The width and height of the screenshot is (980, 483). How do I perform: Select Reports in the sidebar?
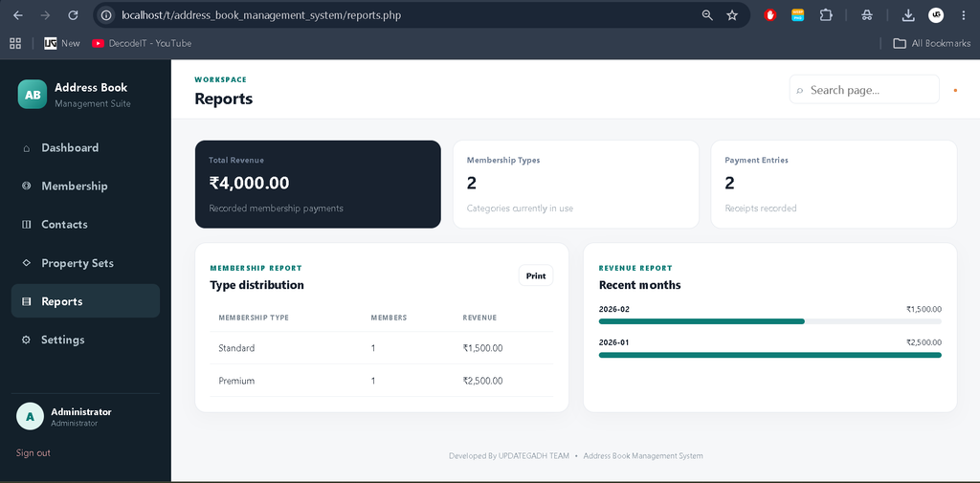tap(85, 301)
